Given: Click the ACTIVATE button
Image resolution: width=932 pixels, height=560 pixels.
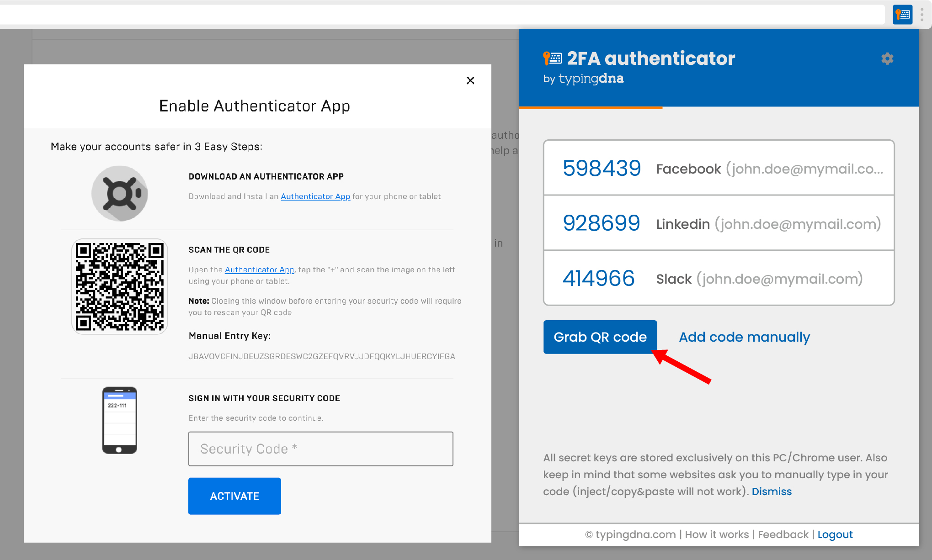Looking at the screenshot, I should tap(234, 496).
